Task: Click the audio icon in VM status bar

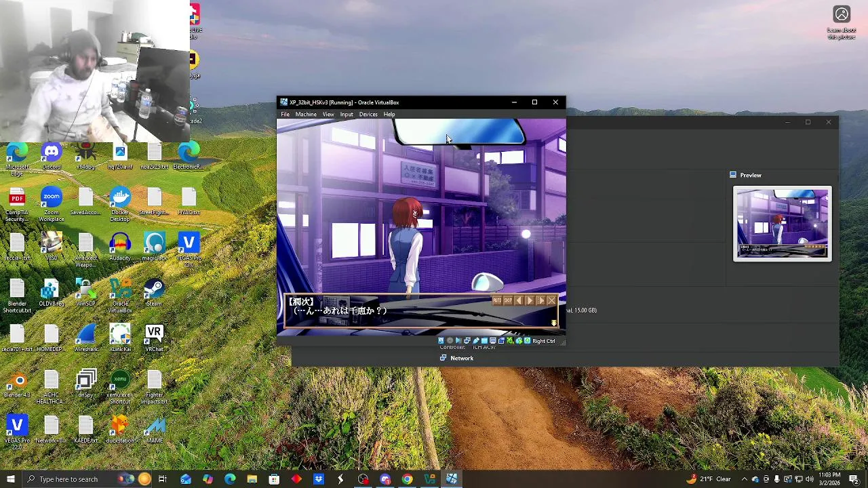Action: [458, 341]
